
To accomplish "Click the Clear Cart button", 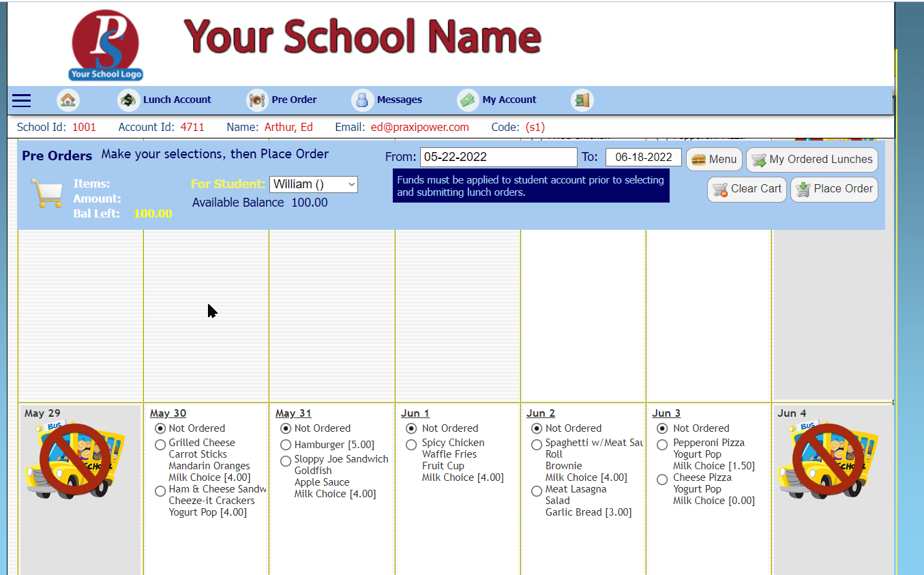I will [747, 189].
